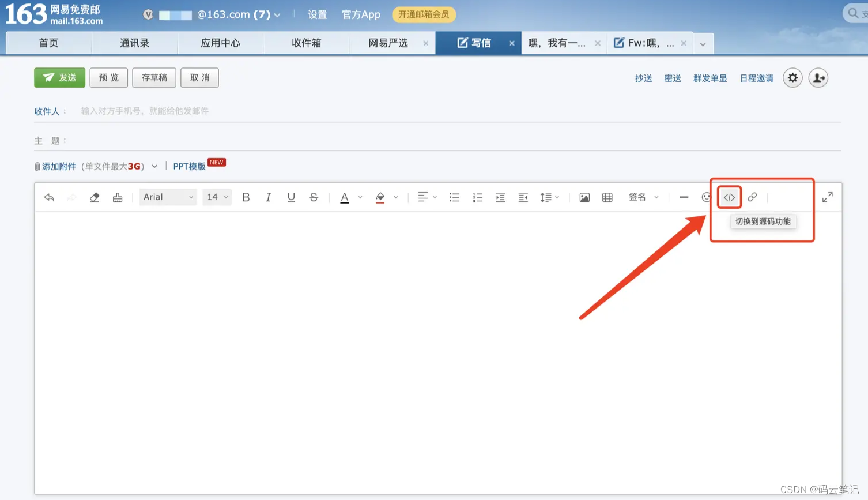Insert a horizontal divider line

(684, 197)
